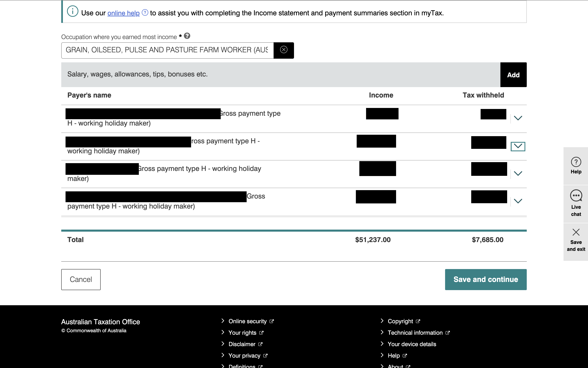Open Your privacy footer link

point(248,356)
